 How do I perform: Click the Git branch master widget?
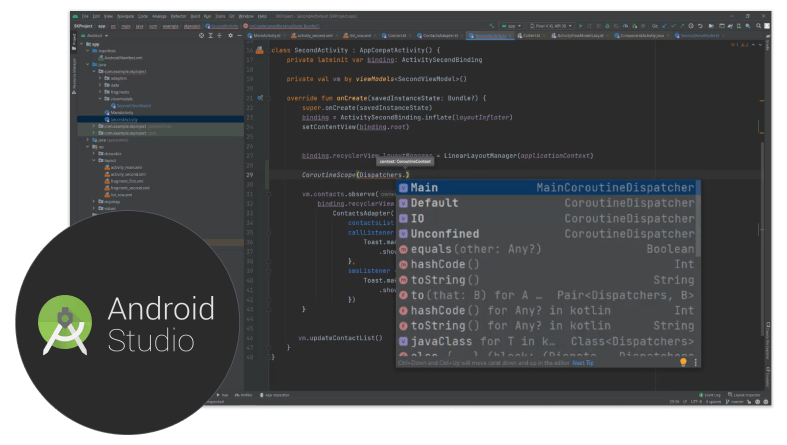735,402
